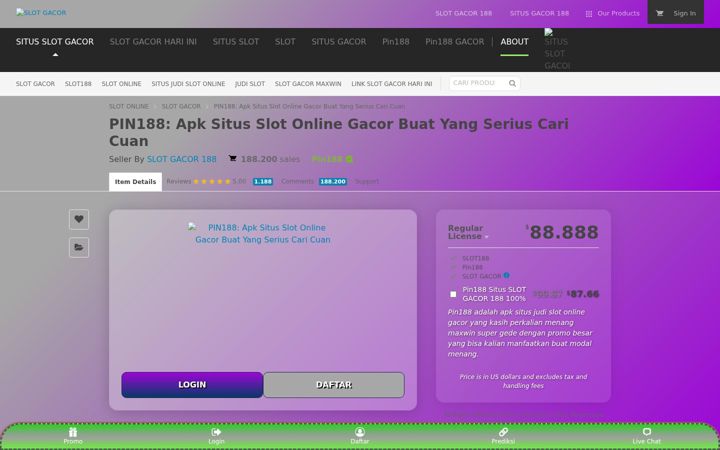
Task: Click the SLOT GACOR info icon
Action: pos(506,276)
